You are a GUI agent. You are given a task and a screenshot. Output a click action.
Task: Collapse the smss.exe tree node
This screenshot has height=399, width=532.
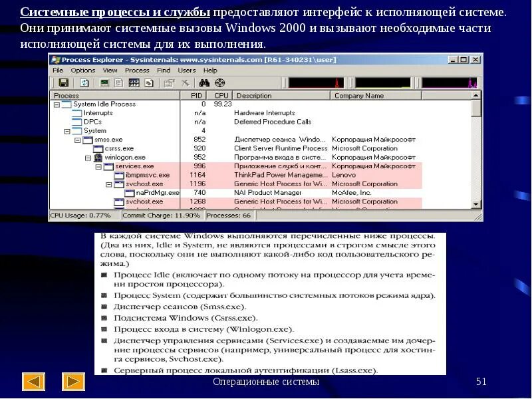[x=78, y=140]
